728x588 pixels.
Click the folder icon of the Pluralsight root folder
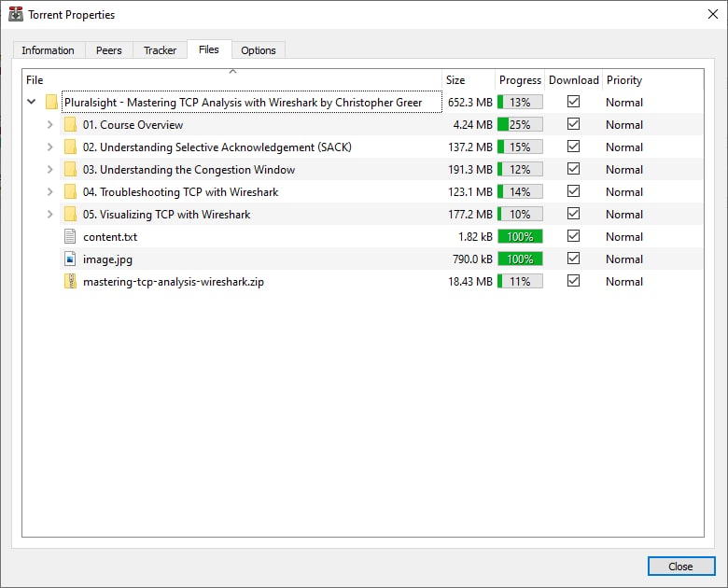point(51,102)
